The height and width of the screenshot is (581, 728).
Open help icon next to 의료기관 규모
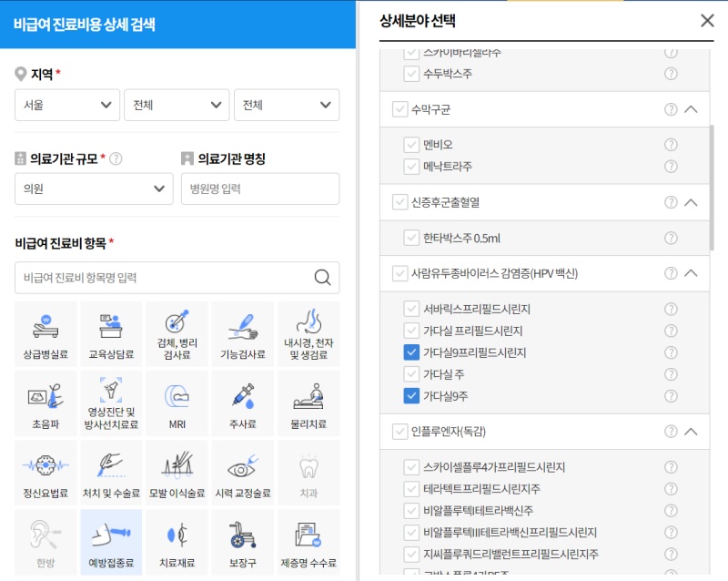(x=116, y=159)
